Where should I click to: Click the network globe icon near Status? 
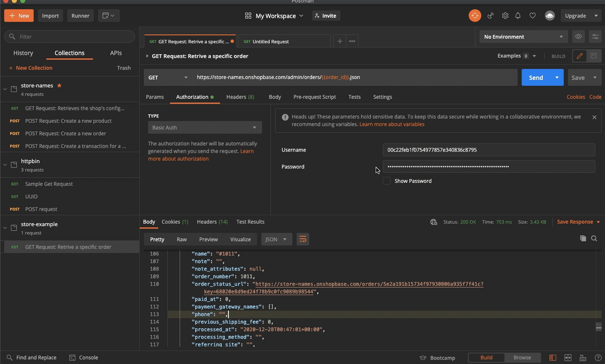pos(433,222)
